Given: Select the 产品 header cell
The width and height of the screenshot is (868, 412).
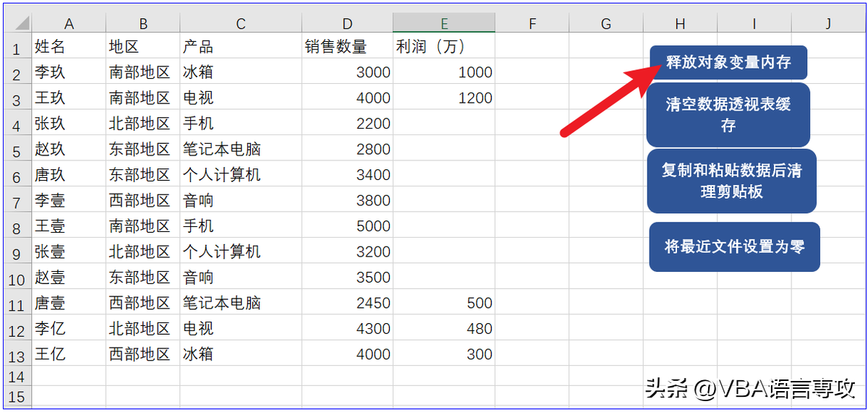Looking at the screenshot, I should coord(241,46).
